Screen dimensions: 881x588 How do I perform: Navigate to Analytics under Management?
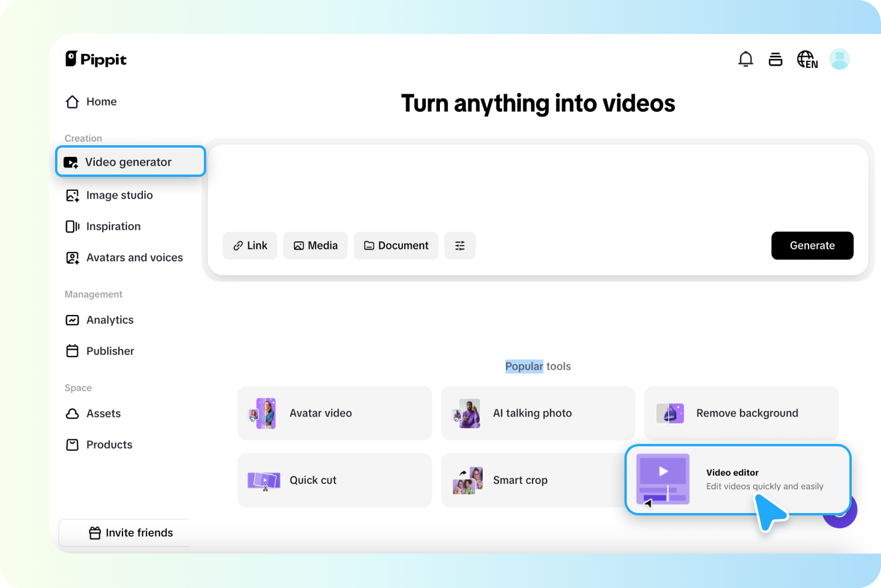109,320
